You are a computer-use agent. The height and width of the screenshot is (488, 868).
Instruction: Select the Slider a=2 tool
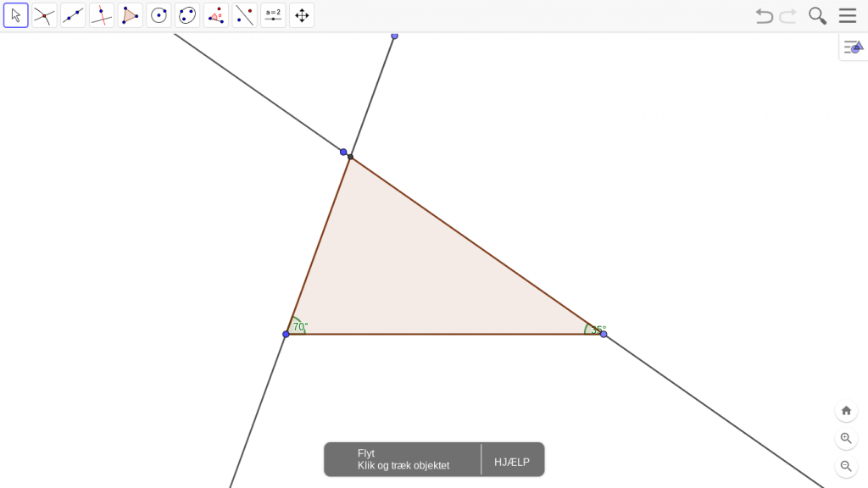(273, 15)
